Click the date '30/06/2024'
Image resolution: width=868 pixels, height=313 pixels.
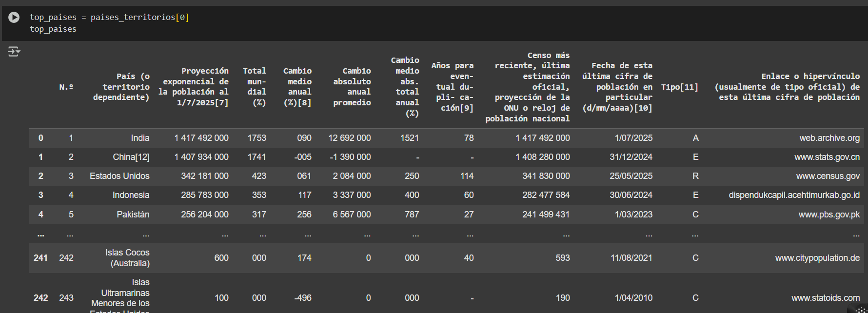coord(631,195)
